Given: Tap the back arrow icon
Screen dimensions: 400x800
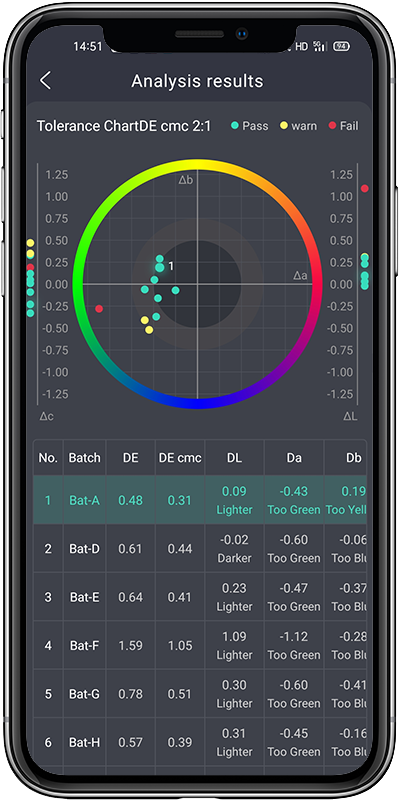Looking at the screenshot, I should [x=45, y=81].
